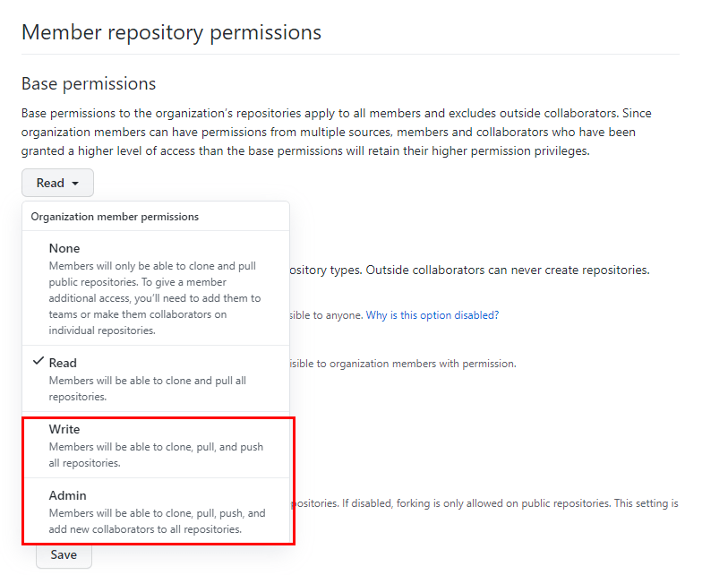Select the Read permission title in list

click(63, 363)
